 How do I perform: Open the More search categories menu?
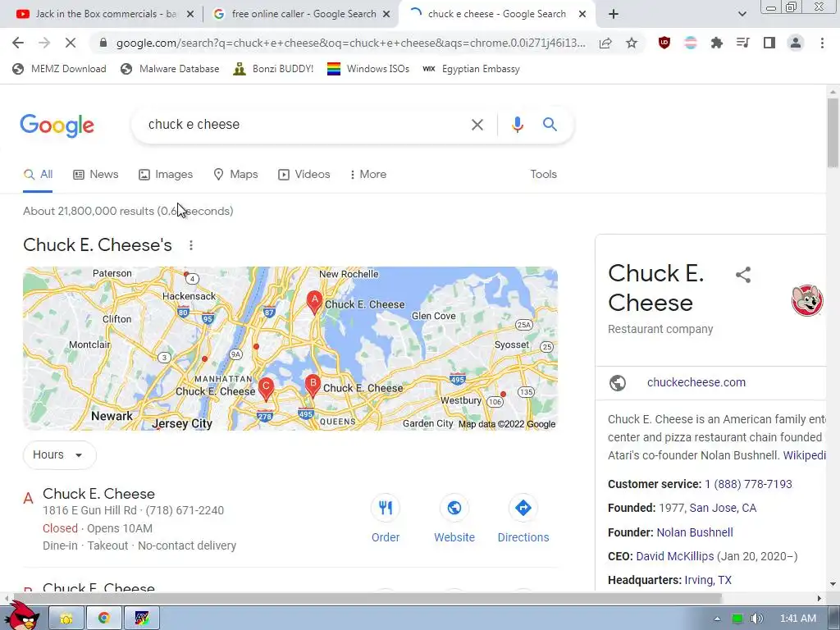(x=368, y=174)
